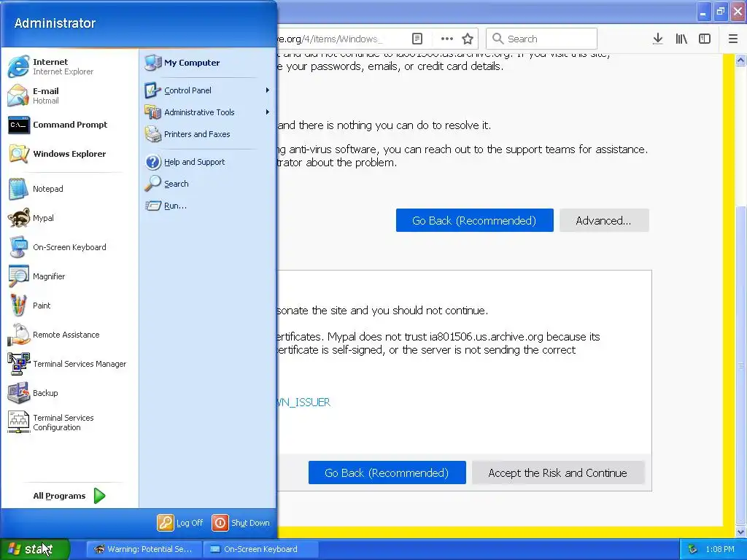Click the address bar URL text
This screenshot has width=747, height=560.
(x=330, y=39)
